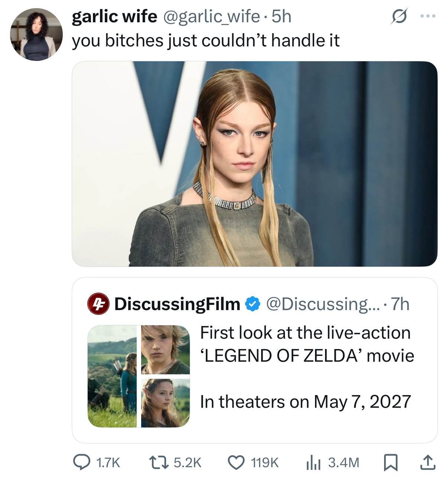
Task: Retweet this post via repost icon
Action: click(159, 462)
